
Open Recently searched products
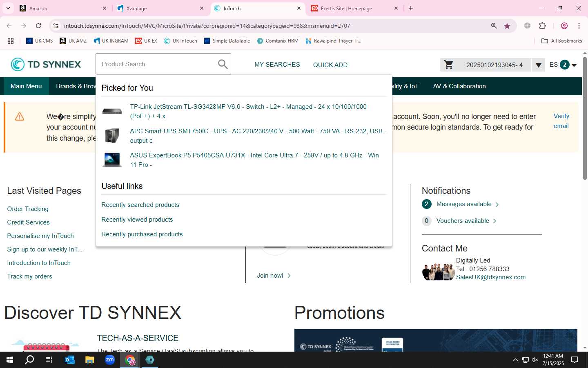[x=140, y=205]
